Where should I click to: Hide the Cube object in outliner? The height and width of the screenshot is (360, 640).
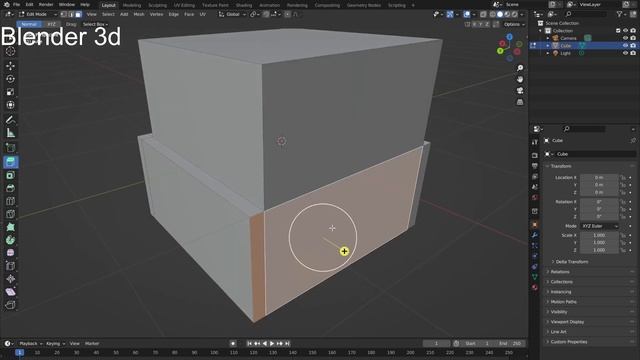625,46
